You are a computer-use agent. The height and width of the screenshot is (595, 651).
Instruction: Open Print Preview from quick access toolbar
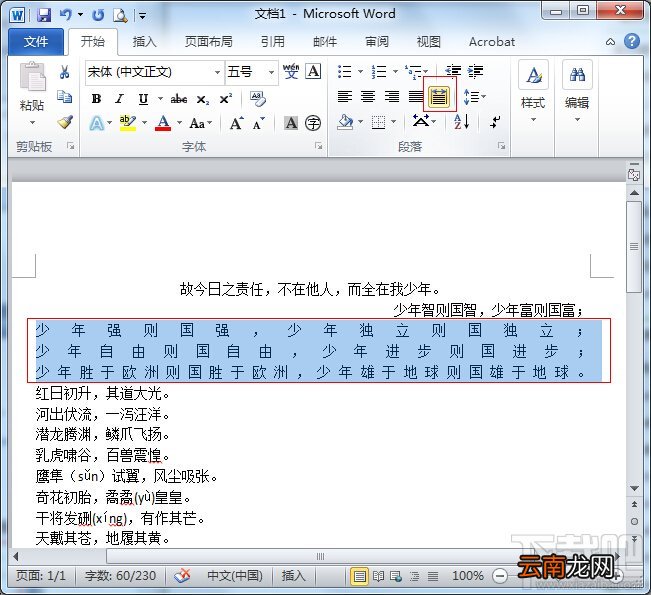[120, 15]
